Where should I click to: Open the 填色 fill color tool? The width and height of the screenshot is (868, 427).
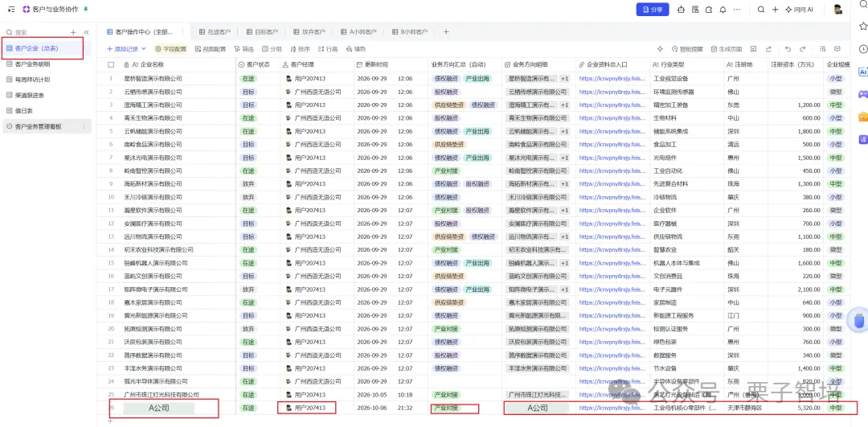coord(355,49)
